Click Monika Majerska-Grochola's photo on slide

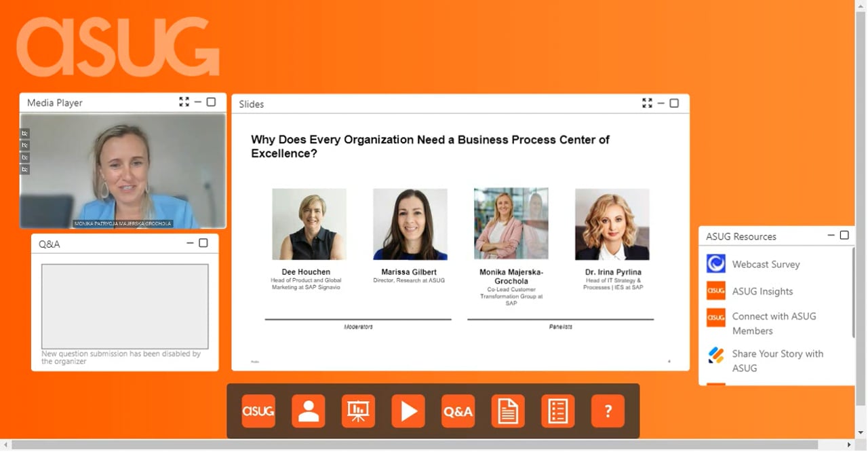point(511,223)
